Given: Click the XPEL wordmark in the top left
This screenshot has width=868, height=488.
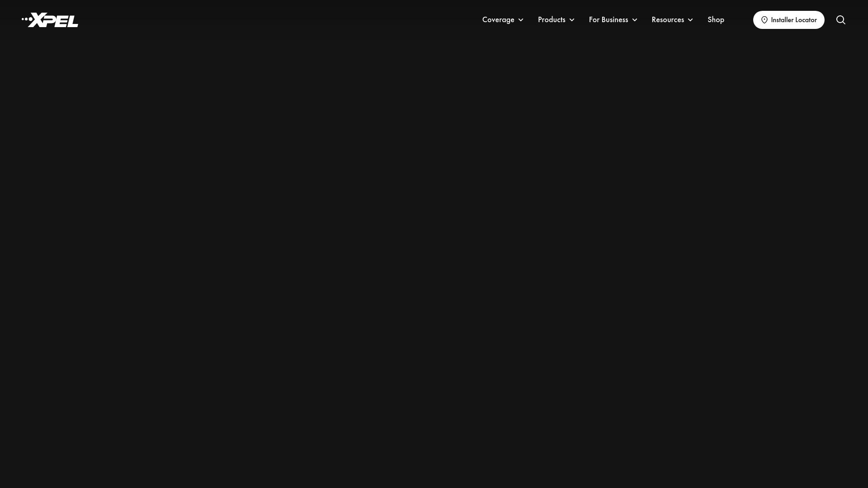Looking at the screenshot, I should (50, 20).
